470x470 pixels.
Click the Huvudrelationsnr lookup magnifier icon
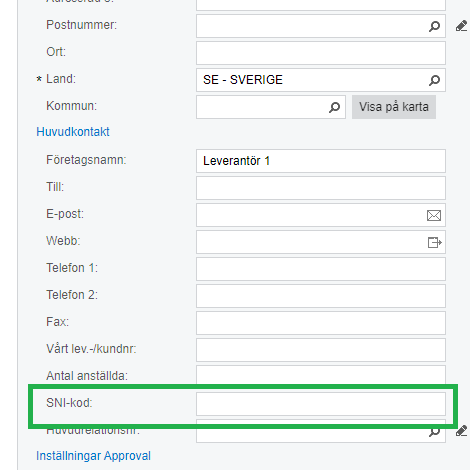pyautogui.click(x=434, y=432)
